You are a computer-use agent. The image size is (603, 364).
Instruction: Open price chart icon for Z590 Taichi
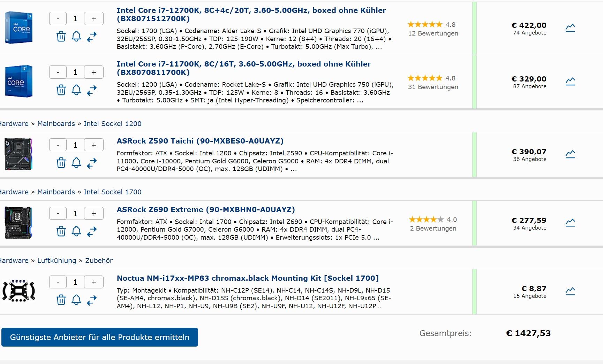pos(570,154)
